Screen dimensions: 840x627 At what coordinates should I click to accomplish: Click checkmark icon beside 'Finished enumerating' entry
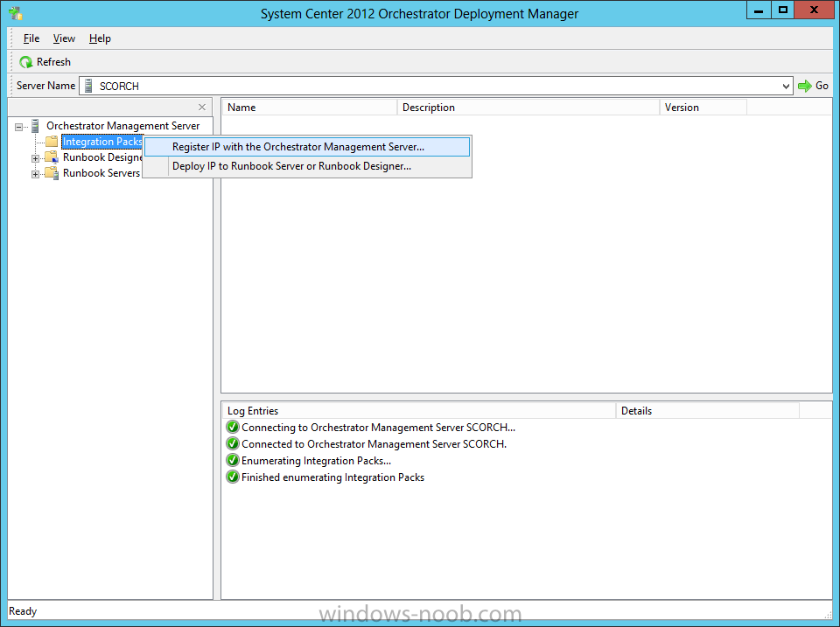pos(233,477)
